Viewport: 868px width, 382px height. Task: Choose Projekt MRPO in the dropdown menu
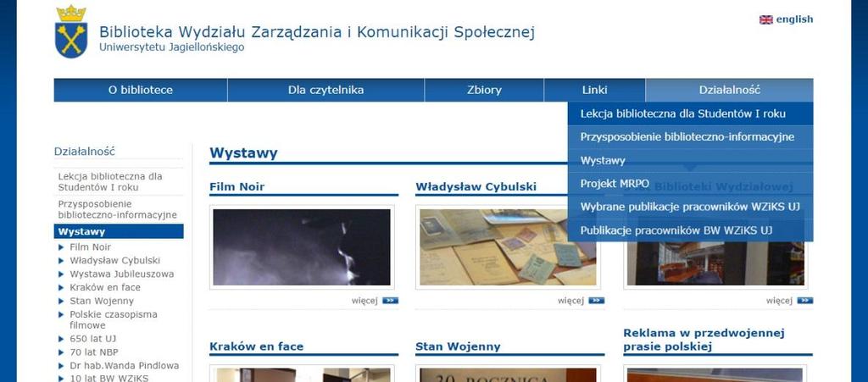coord(690,184)
